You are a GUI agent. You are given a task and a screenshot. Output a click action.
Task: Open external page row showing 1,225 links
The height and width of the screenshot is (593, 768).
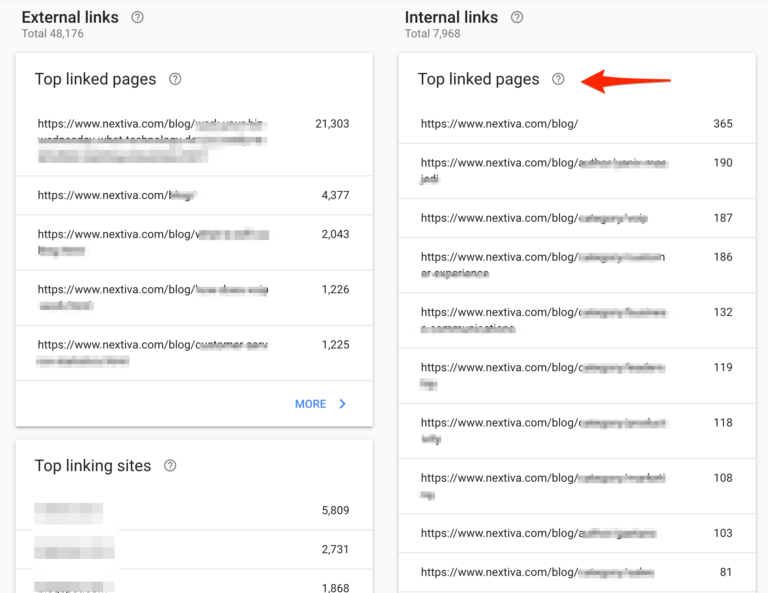coord(193,352)
